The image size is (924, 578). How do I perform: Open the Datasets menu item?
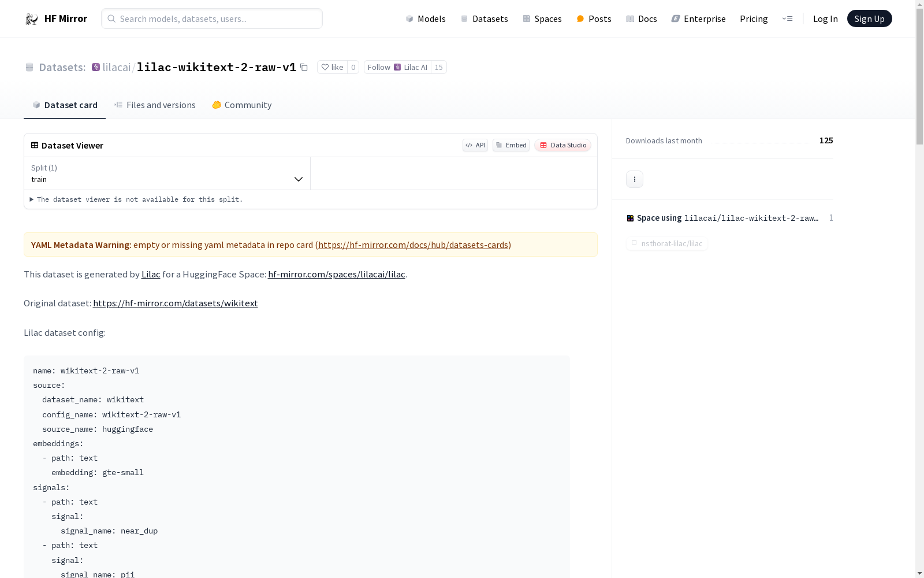(x=484, y=18)
